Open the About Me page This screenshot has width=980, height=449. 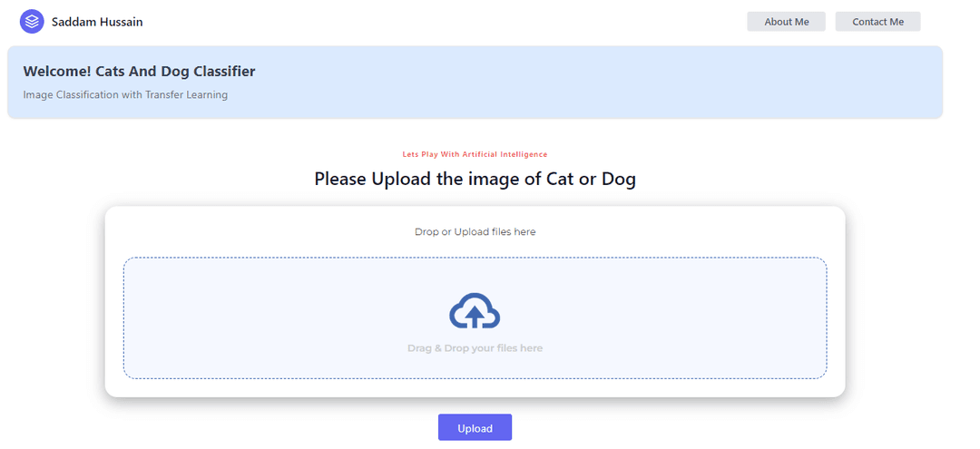[x=786, y=22]
